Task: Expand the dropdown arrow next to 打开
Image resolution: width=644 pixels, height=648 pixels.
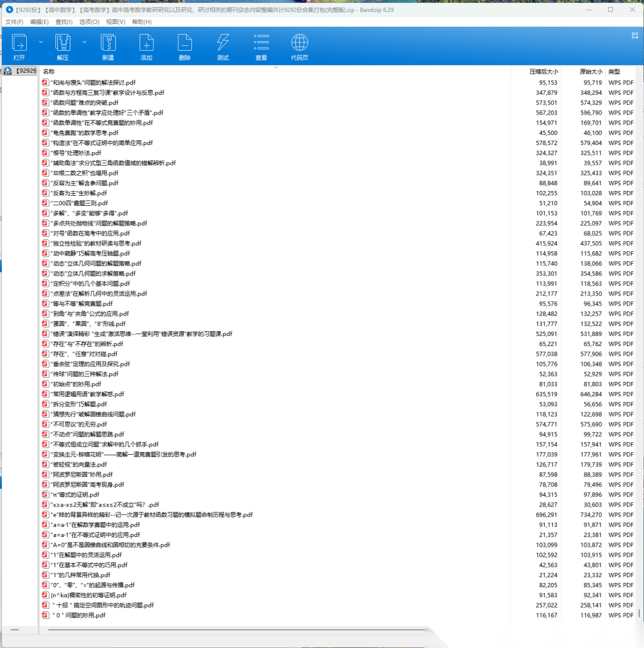Action: [41, 42]
